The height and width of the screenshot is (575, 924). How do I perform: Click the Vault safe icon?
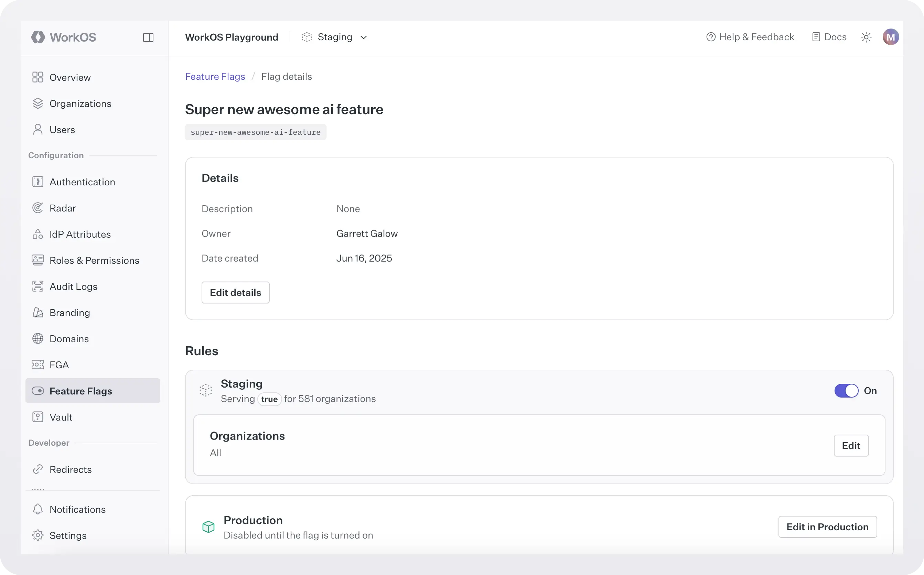click(37, 417)
